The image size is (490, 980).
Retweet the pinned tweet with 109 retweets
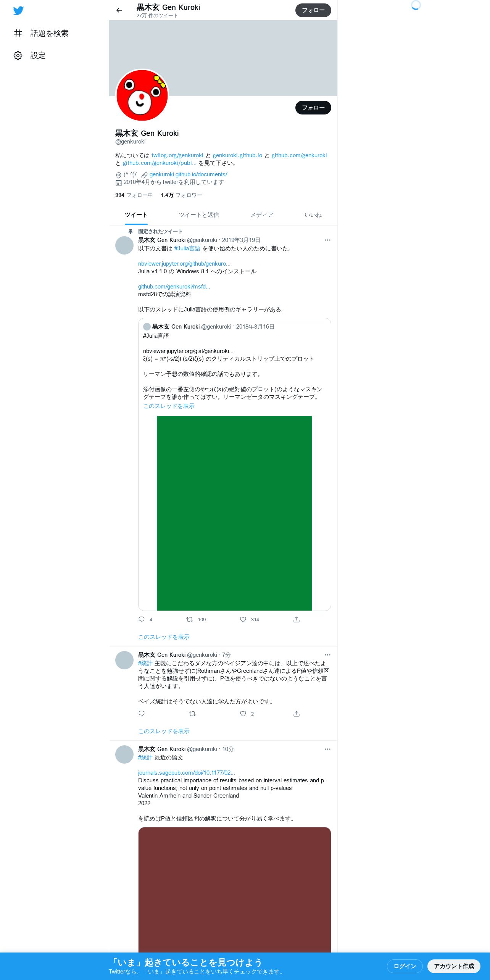coord(190,619)
